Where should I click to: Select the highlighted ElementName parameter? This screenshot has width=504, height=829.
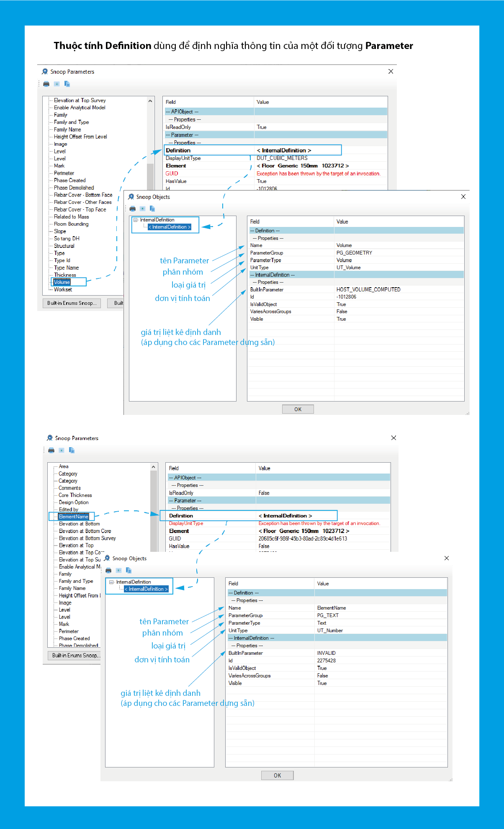point(74,517)
